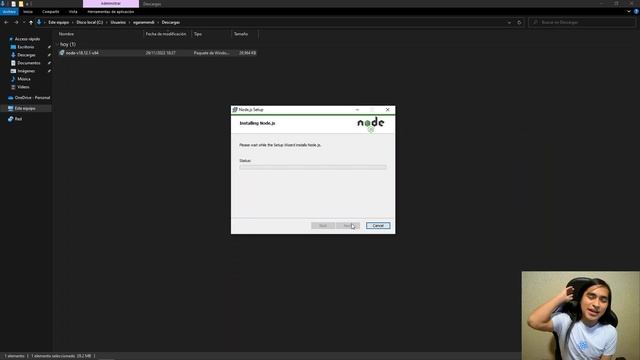Collapse the ribbon with the chevron
The height and width of the screenshot is (360, 640).
point(629,12)
